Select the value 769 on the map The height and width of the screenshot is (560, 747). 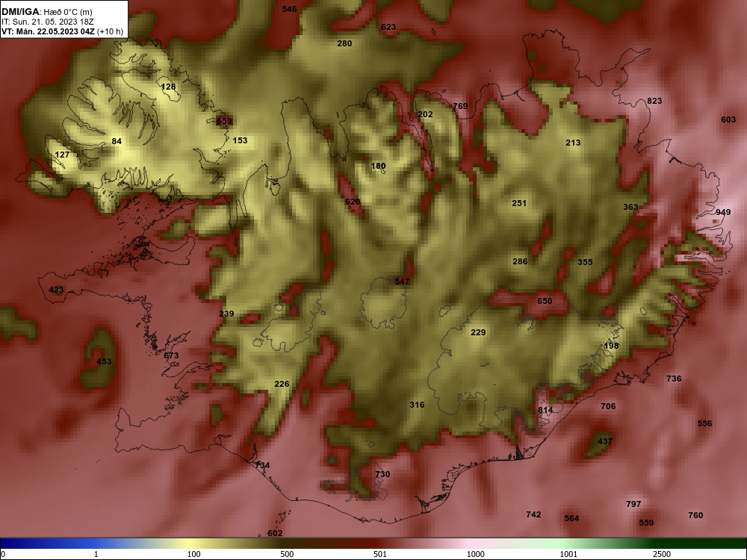pyautogui.click(x=460, y=106)
